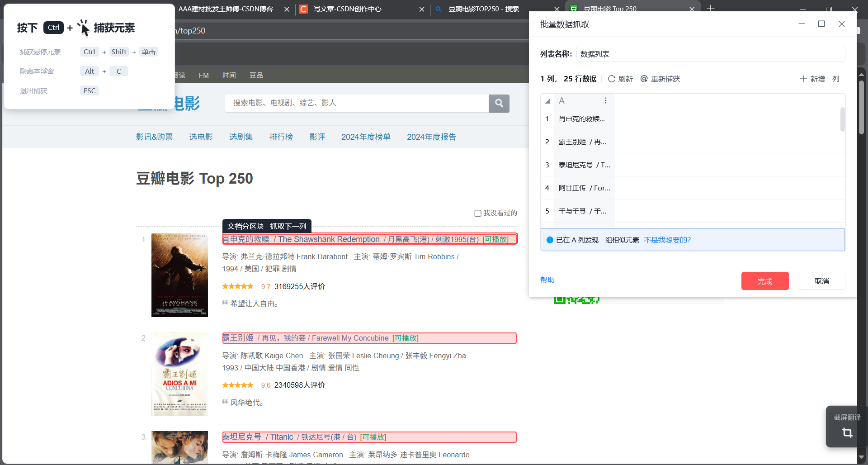Click 时间 in Douban top bar

229,76
